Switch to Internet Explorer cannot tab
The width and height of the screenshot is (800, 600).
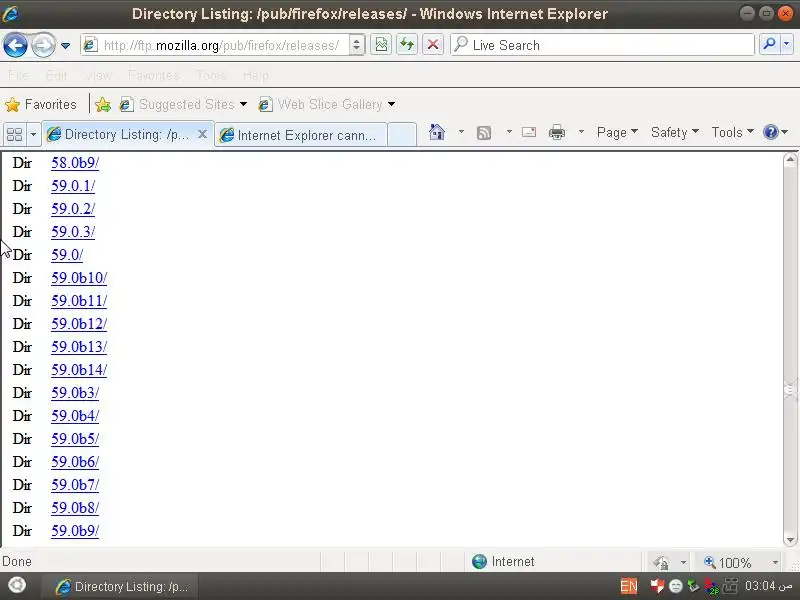pos(301,135)
